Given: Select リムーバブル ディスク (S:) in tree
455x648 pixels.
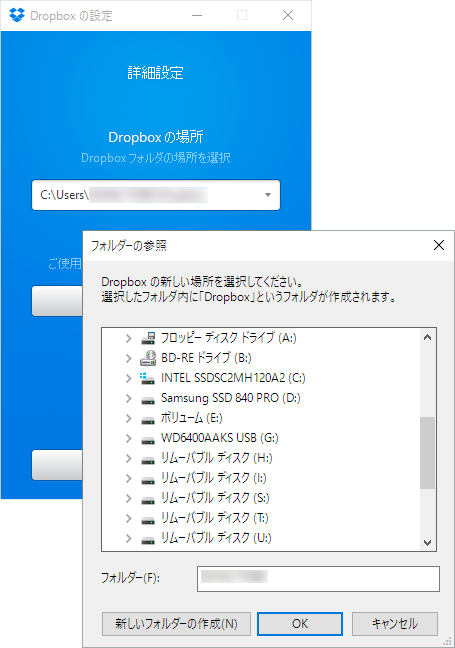Looking at the screenshot, I should pos(215,498).
